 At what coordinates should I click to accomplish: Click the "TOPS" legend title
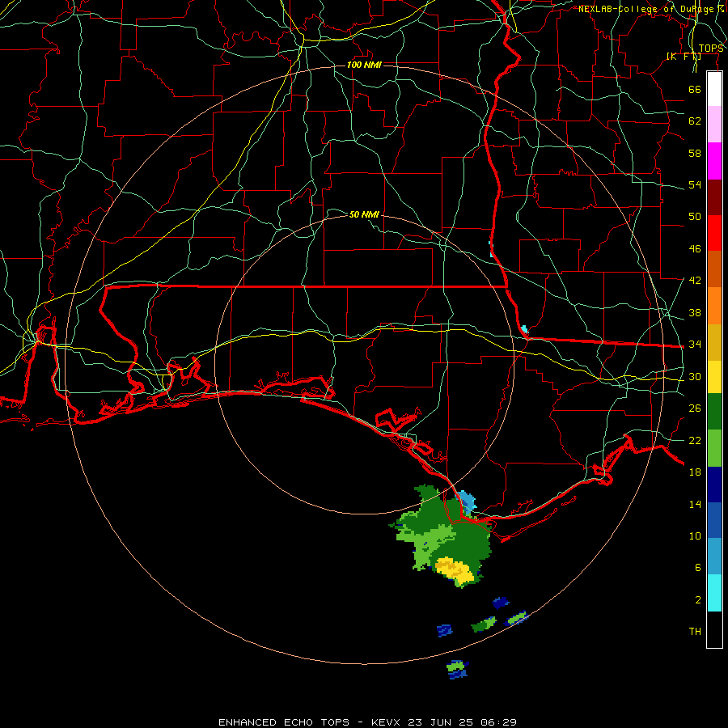(711, 49)
